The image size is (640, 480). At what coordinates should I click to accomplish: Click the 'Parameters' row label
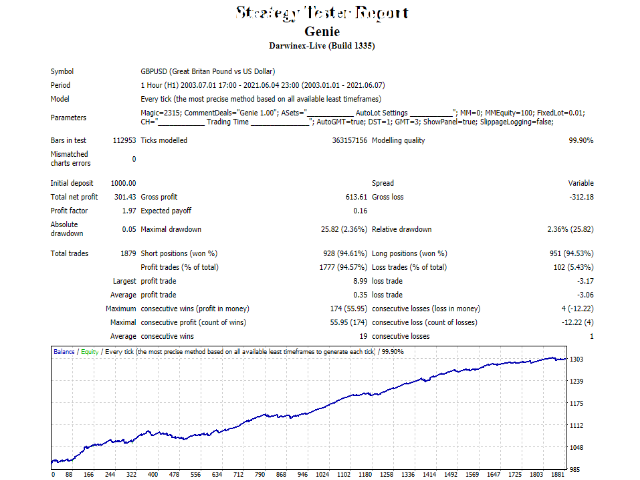pyautogui.click(x=68, y=118)
